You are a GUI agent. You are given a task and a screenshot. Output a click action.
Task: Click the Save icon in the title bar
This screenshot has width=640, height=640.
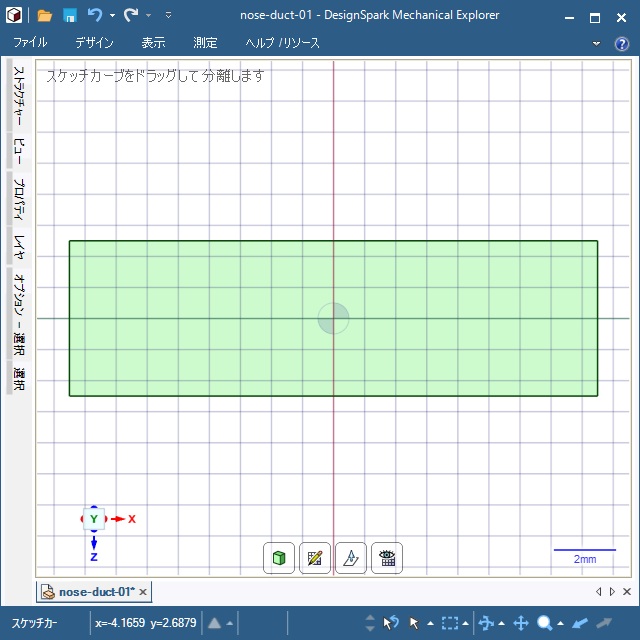[70, 15]
